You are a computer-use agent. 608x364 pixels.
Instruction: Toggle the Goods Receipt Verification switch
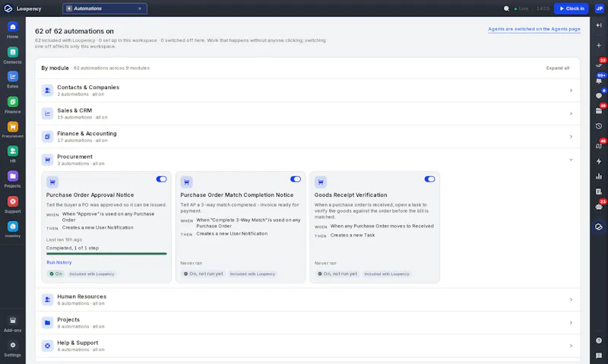(429, 179)
